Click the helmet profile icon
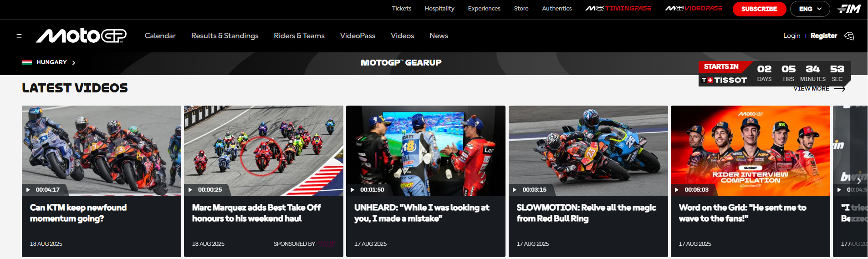 [x=849, y=36]
